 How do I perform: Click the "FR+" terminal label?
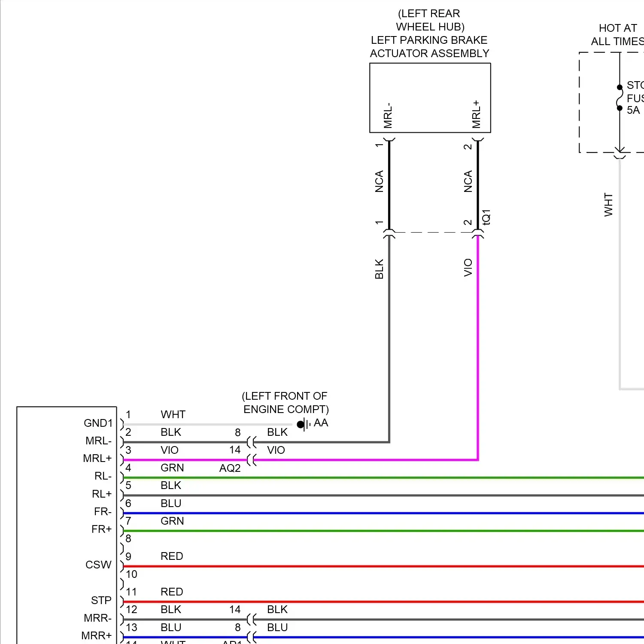(x=102, y=529)
